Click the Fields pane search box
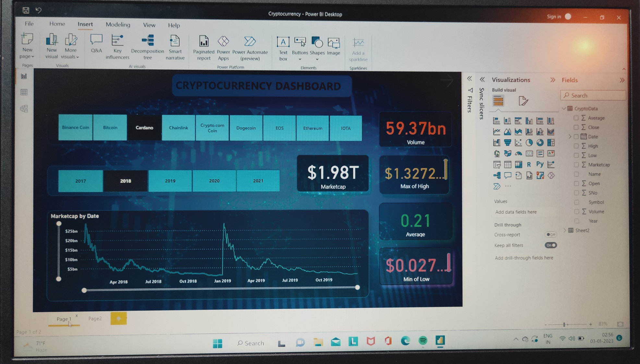Screen dimensions: 640x364 (593, 95)
